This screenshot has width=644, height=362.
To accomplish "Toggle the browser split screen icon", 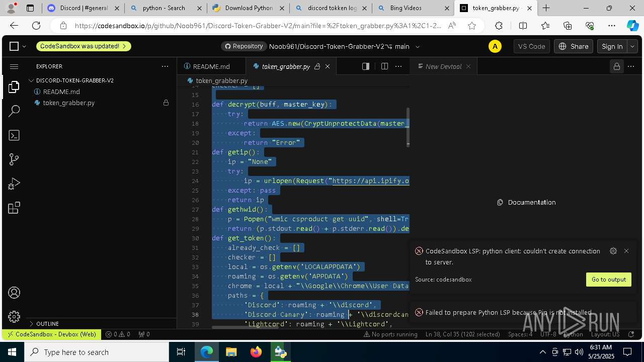I will click(x=523, y=26).
